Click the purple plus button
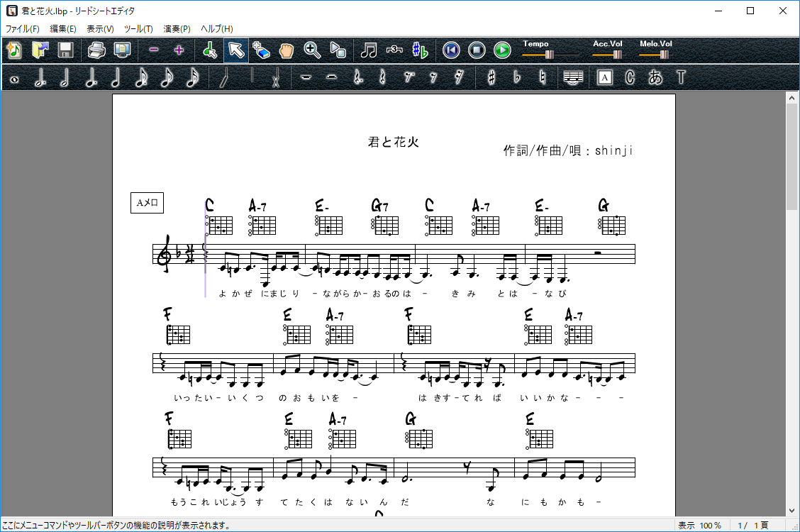The image size is (800, 532). tap(179, 50)
